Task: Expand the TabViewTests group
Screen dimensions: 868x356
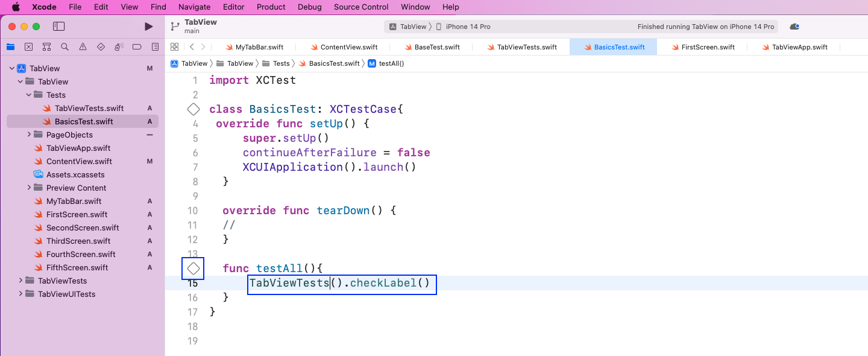Action: (20, 281)
